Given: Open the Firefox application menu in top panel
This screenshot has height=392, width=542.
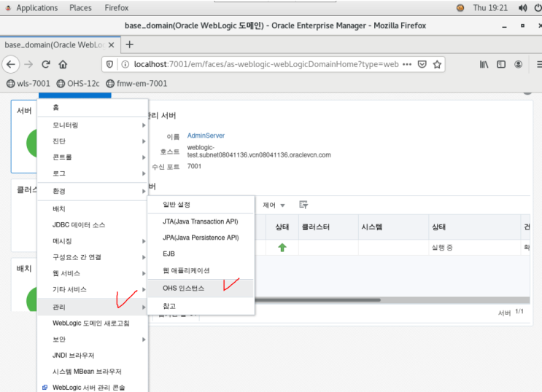Looking at the screenshot, I should 117,7.
